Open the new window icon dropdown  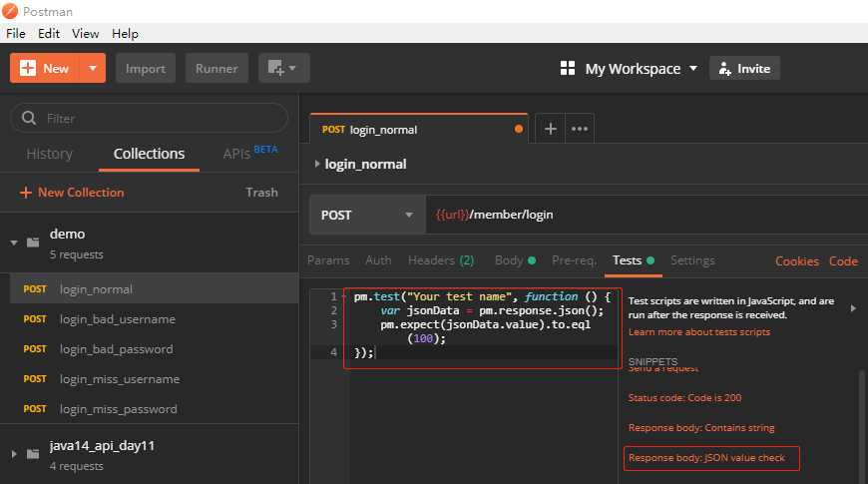[x=283, y=68]
